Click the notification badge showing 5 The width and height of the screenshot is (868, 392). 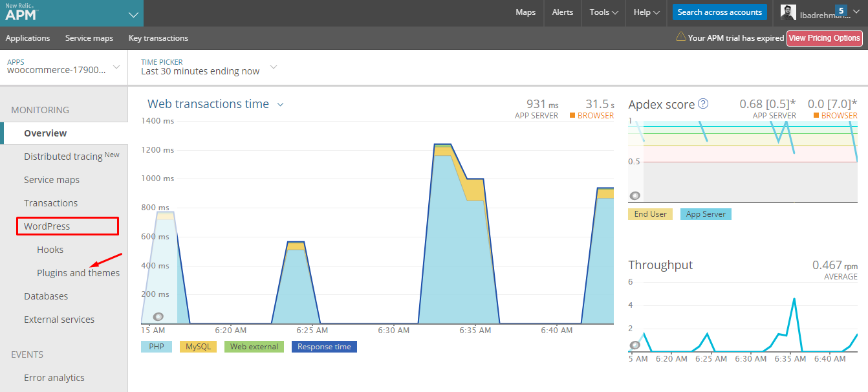[x=841, y=10]
